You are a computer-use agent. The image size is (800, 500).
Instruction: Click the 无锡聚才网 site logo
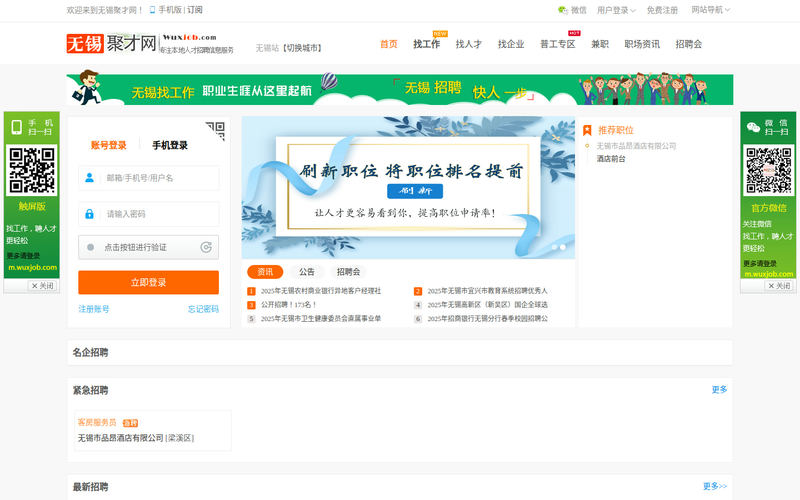click(150, 43)
